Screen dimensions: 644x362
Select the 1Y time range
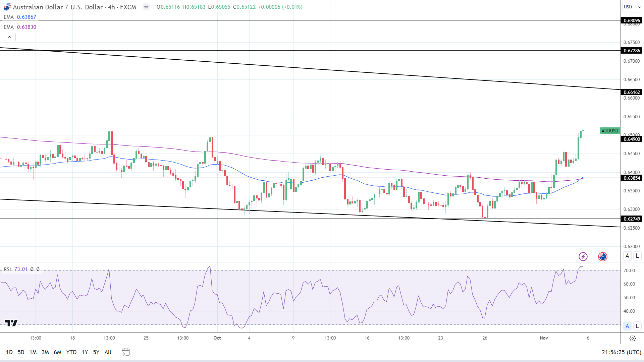point(85,352)
